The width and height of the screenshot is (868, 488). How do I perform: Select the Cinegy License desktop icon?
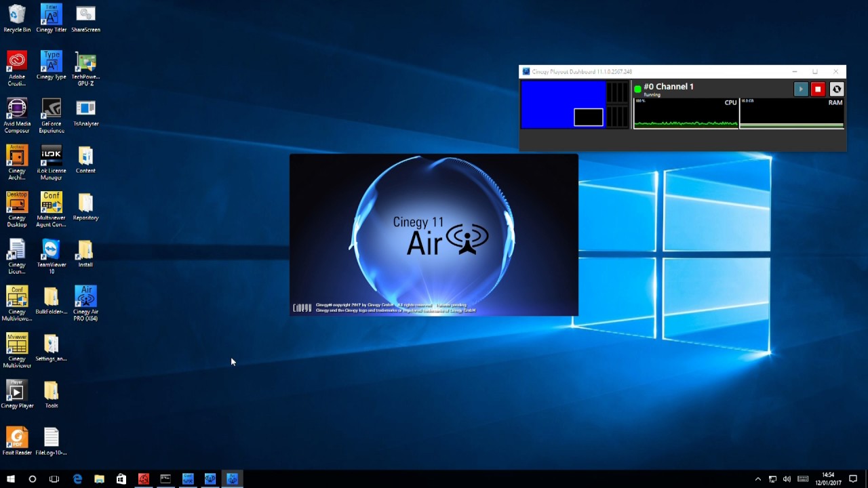coord(17,257)
